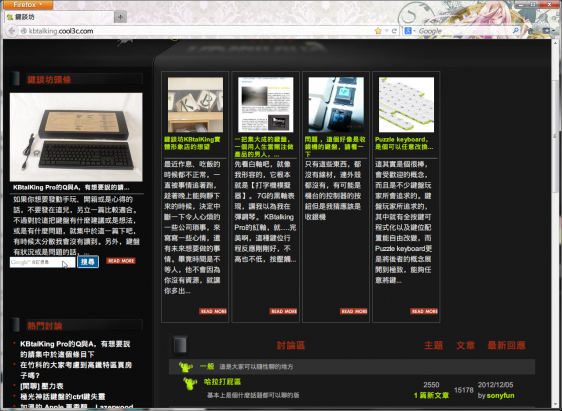Image resolution: width=562 pixels, height=411 pixels.
Task: Open the Puzzle keyboard thumbnail image
Action: coord(406,105)
